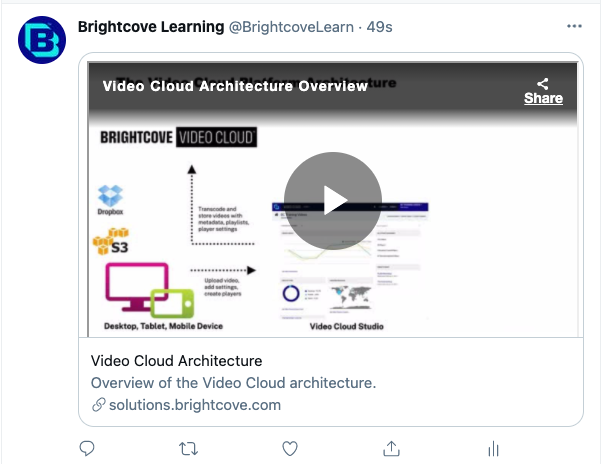Open the Brightcove Learning display name
The height and width of the screenshot is (464, 608).
coord(152,26)
